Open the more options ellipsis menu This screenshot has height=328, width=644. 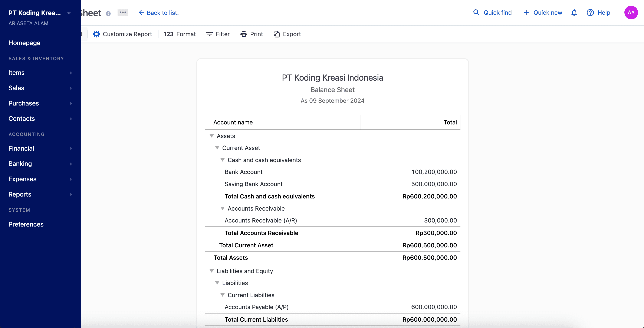122,12
